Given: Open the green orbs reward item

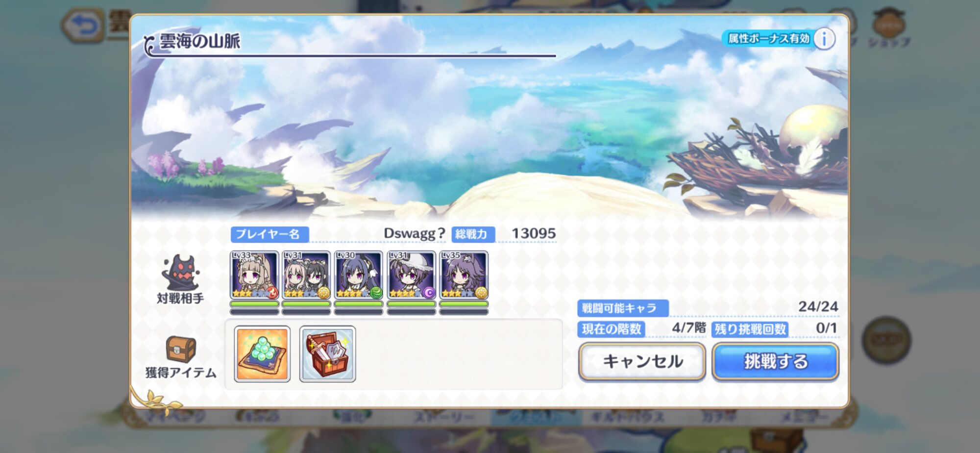Looking at the screenshot, I should coord(262,354).
